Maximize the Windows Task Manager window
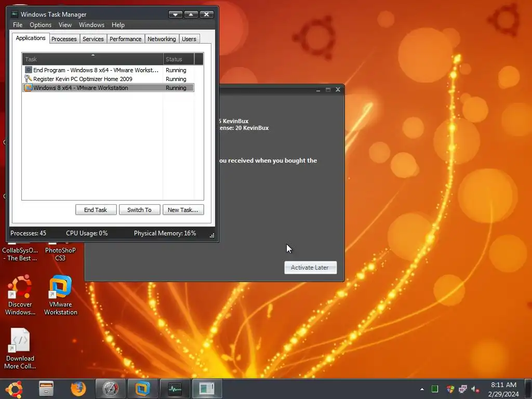This screenshot has width=532, height=399. coord(191,14)
